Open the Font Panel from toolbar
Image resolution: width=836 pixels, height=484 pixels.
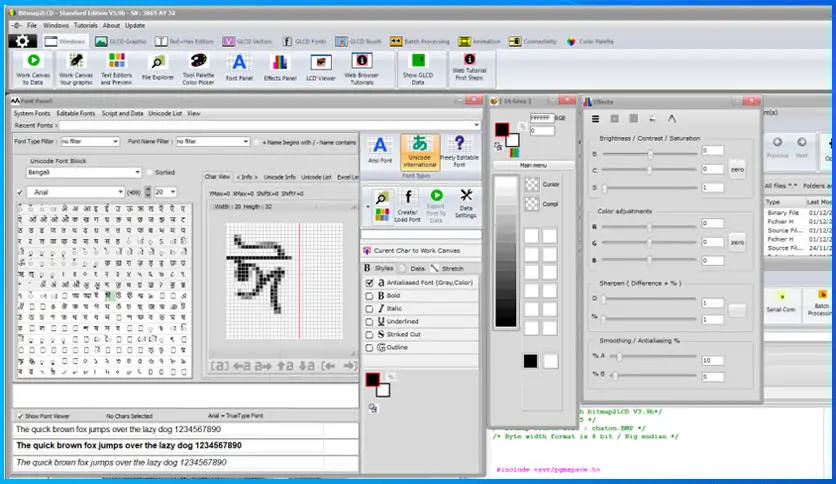click(x=239, y=68)
